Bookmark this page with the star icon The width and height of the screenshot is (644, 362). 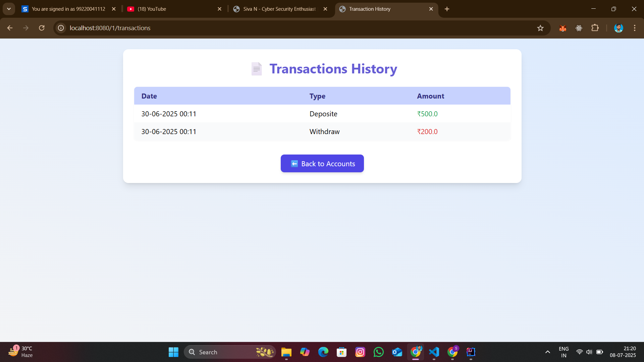click(540, 28)
